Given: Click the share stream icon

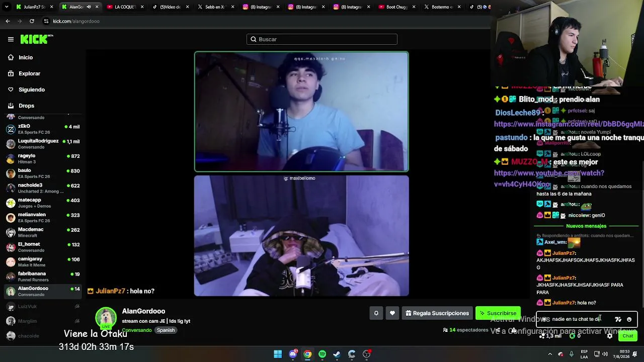Looking at the screenshot, I should pos(498,330).
